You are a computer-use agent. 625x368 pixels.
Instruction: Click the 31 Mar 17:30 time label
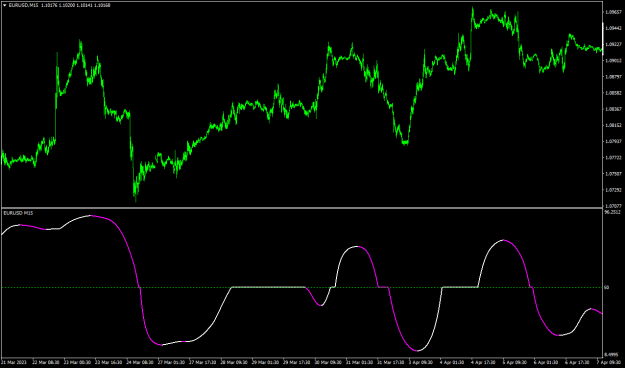pos(391,363)
